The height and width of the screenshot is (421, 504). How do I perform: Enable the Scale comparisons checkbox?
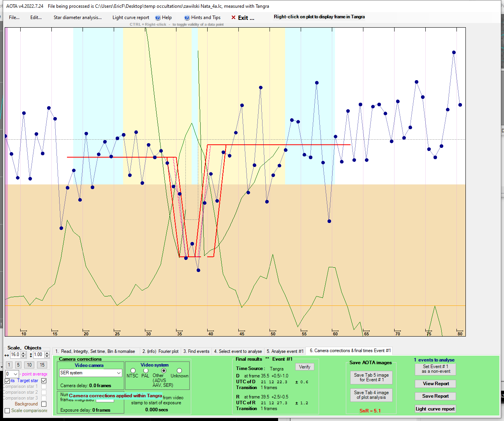click(7, 410)
